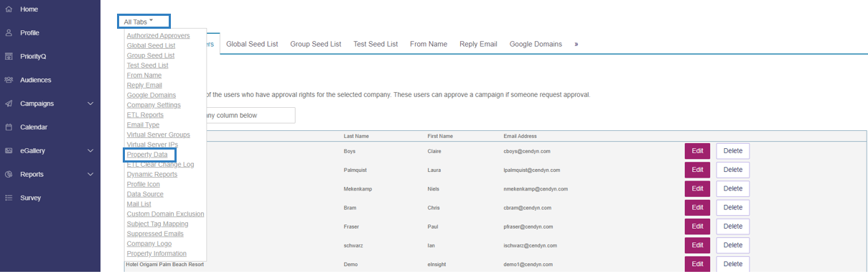Edit the Niels Mekenkamp row
The image size is (868, 274).
coord(697,188)
